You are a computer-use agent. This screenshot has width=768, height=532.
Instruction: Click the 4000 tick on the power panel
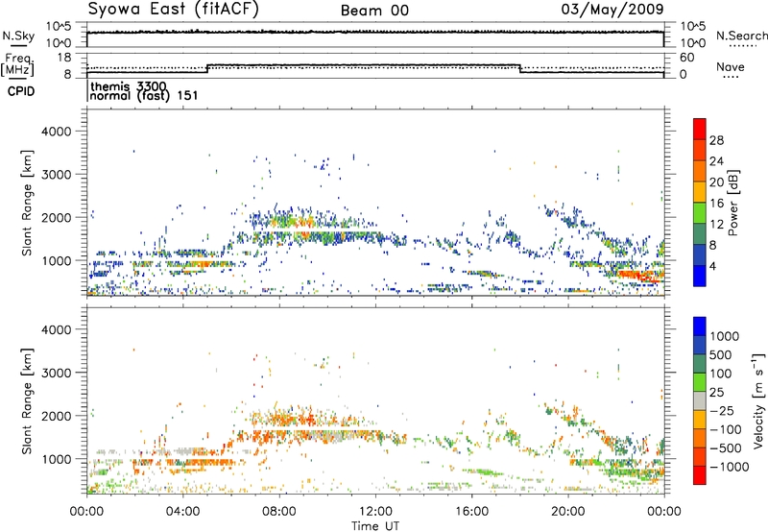pos(56,132)
